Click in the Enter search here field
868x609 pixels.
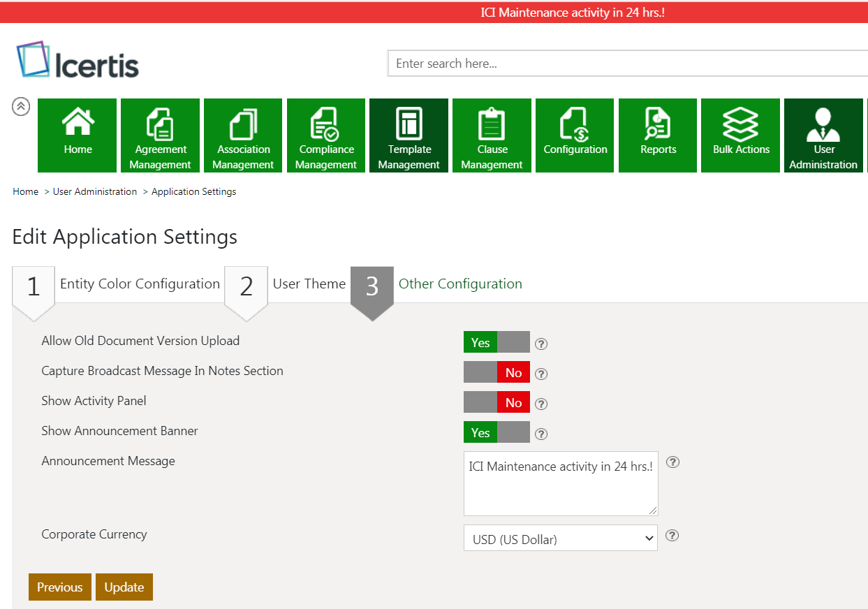627,64
